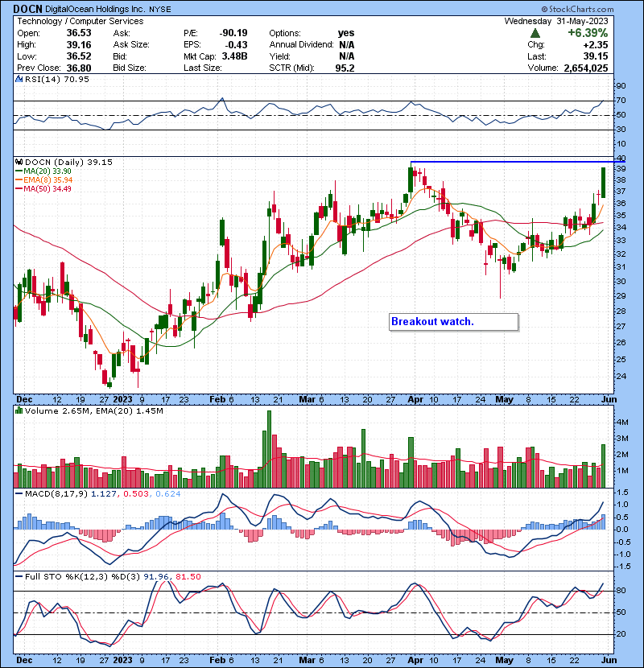The width and height of the screenshot is (644, 668).
Task: Click the NYSE exchange label
Action: coord(160,9)
